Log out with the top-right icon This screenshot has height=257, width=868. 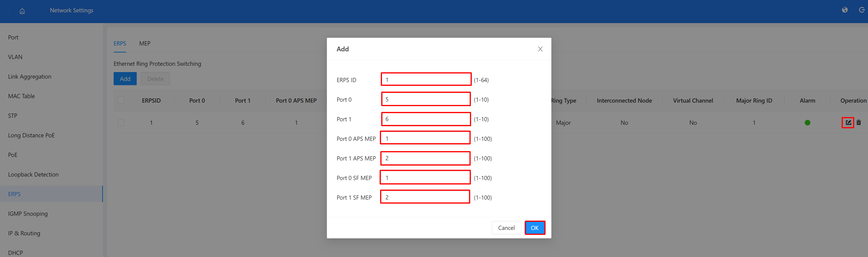pos(863,10)
